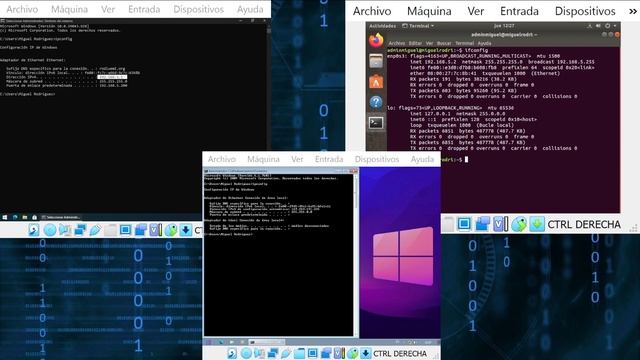640x360 pixels.
Task: Open Ver menu in Ubuntu VM window
Action: tap(476, 11)
